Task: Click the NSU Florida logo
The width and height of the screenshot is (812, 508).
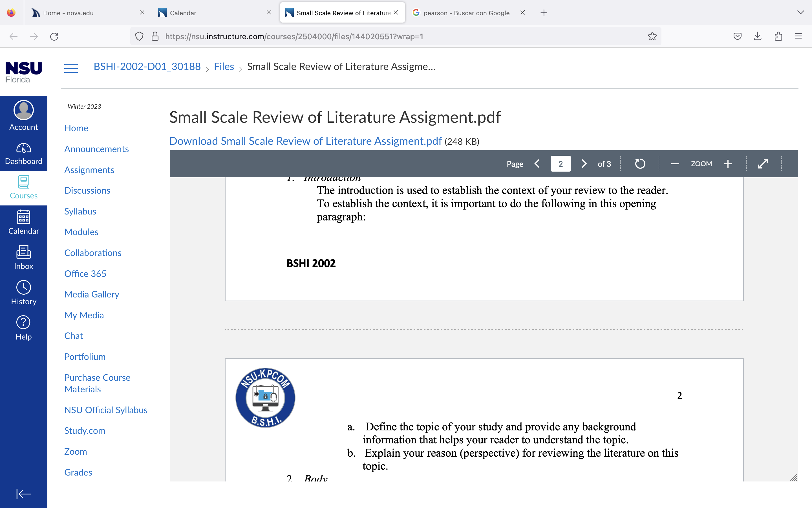Action: click(23, 72)
